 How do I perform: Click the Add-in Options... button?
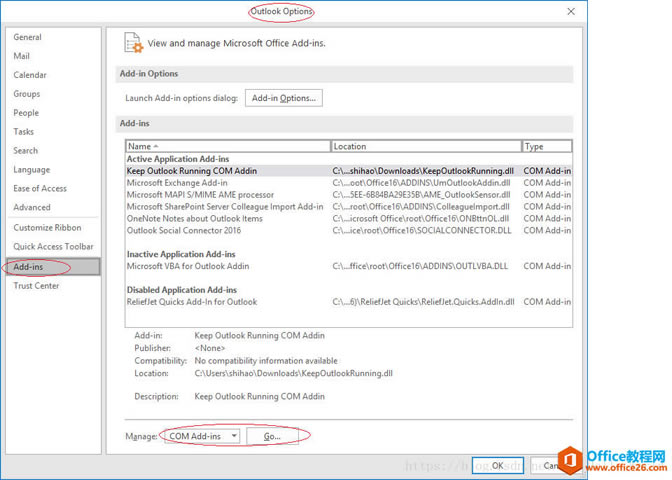click(x=284, y=98)
